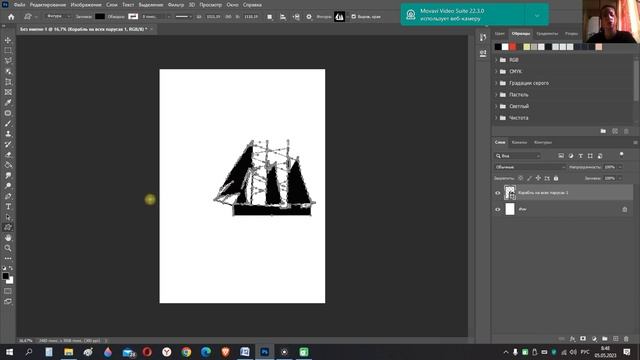The width and height of the screenshot is (640, 360).
Task: Select the Crop tool
Action: 8,82
